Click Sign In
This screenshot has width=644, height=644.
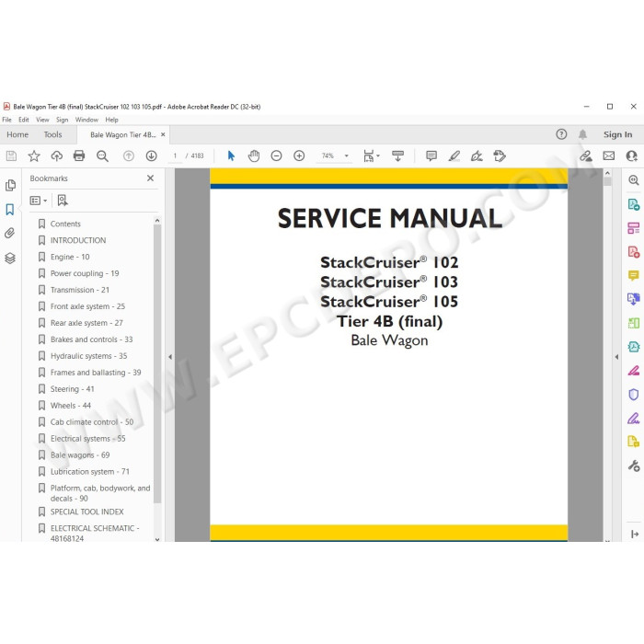coord(617,134)
